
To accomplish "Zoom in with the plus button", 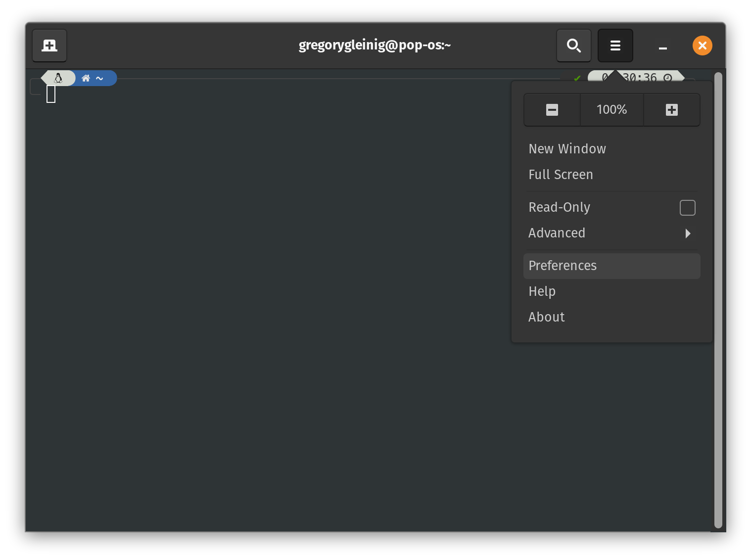I will (x=671, y=110).
